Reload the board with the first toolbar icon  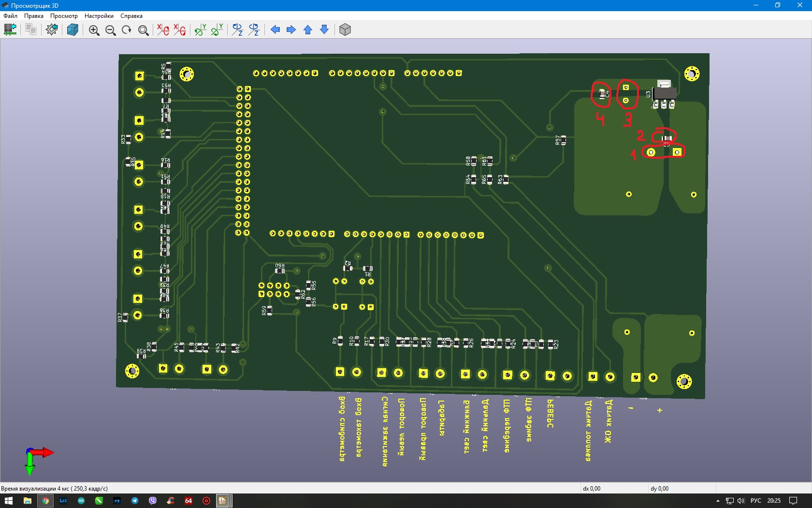pos(10,30)
